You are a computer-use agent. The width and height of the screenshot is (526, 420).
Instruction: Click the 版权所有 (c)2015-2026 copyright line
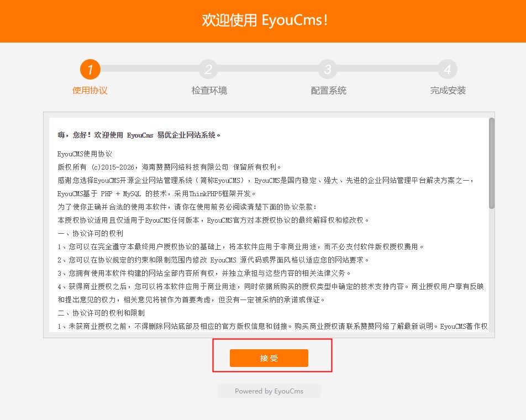169,167
